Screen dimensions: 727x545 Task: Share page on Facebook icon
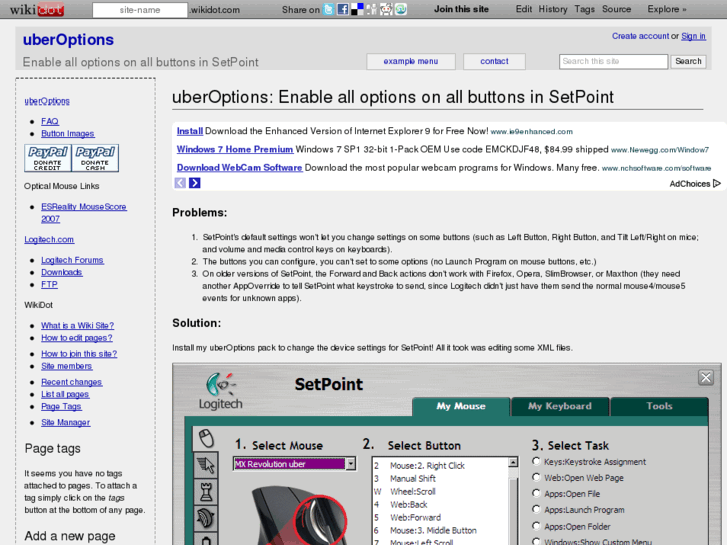[x=343, y=9]
